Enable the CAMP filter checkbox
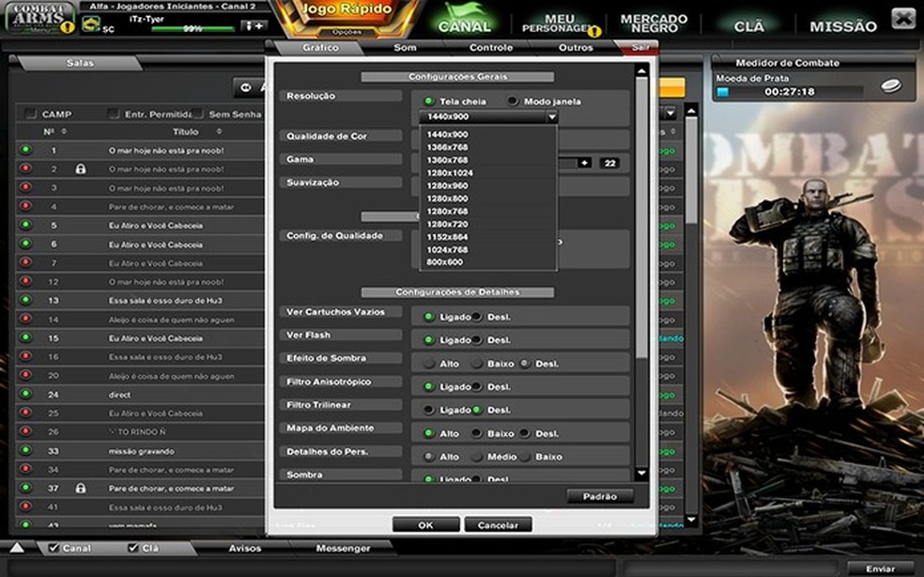This screenshot has height=577, width=924. (x=31, y=115)
